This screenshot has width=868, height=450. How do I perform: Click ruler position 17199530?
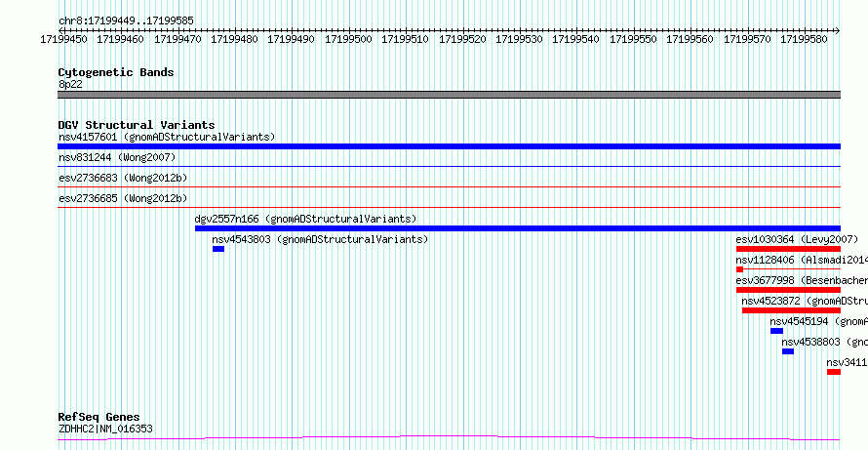pyautogui.click(x=519, y=39)
